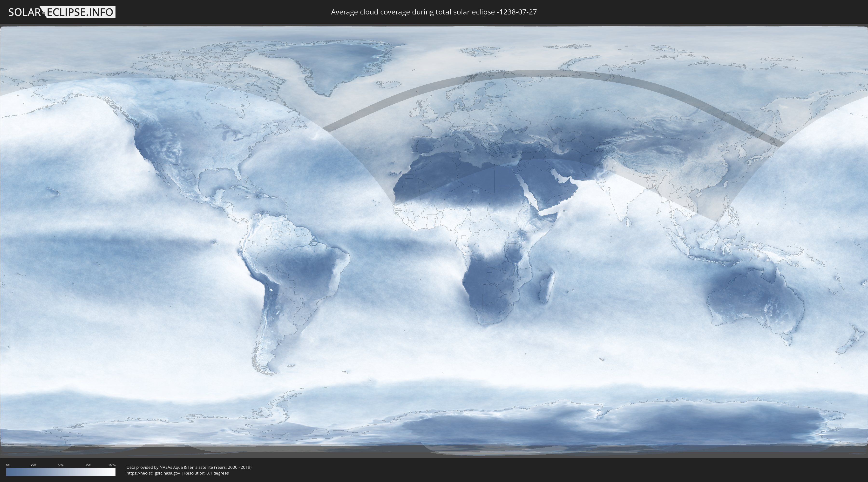The width and height of the screenshot is (868, 482).
Task: Click the '50%' legend label
Action: pyautogui.click(x=61, y=465)
